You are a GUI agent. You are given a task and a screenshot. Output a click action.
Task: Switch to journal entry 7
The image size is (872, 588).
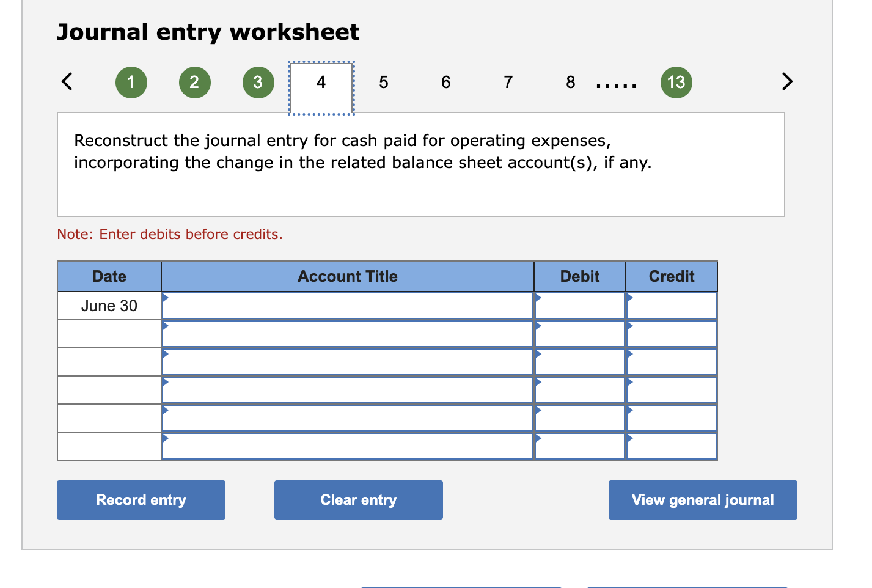[x=508, y=83]
